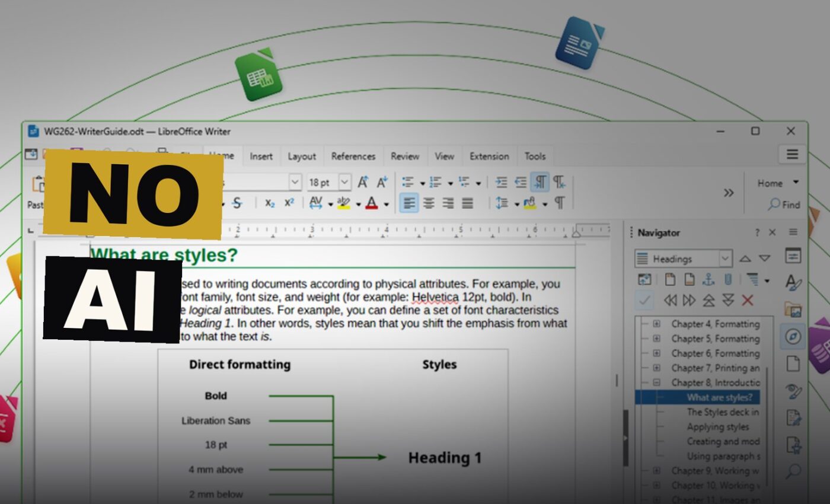Go to previous heading with up triangle

click(x=745, y=259)
